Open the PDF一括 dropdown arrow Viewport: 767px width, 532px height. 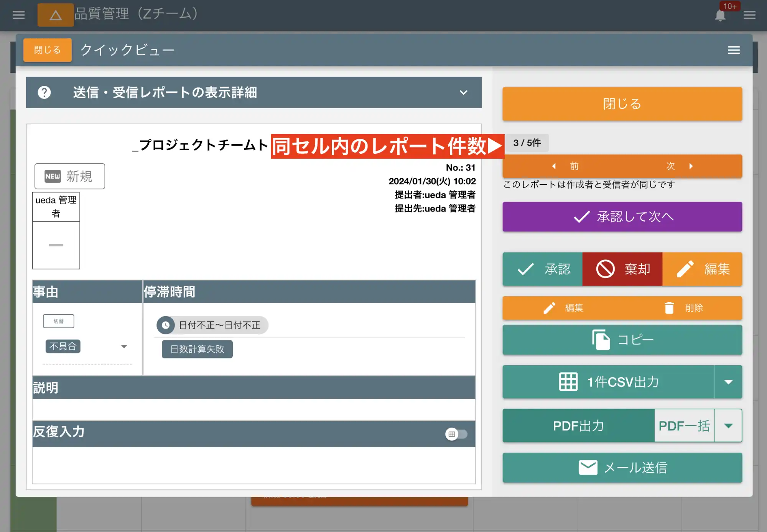click(x=727, y=425)
